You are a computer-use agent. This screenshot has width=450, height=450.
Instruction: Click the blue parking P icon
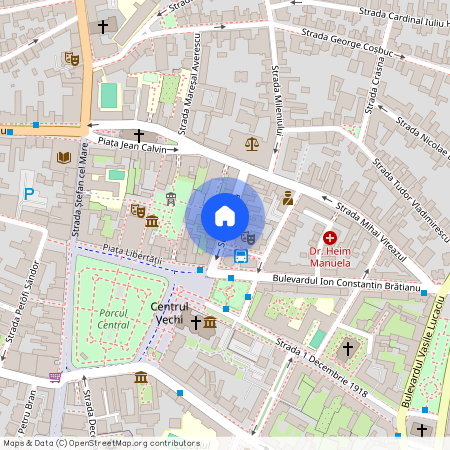coord(29,194)
